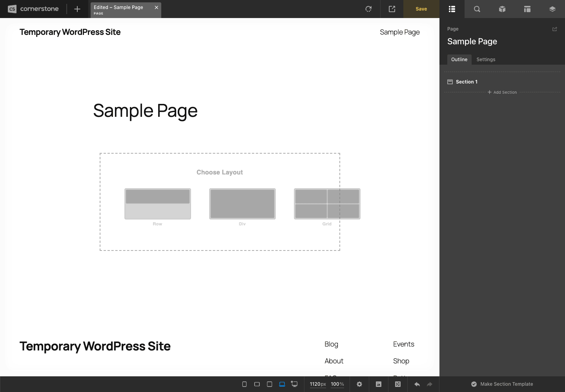Open page in new window icon
The image size is (565, 392).
pyautogui.click(x=392, y=9)
